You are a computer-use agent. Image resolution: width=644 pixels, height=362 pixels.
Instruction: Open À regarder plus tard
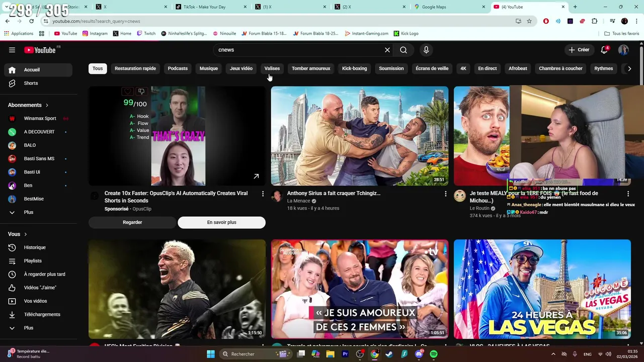click(x=38, y=274)
